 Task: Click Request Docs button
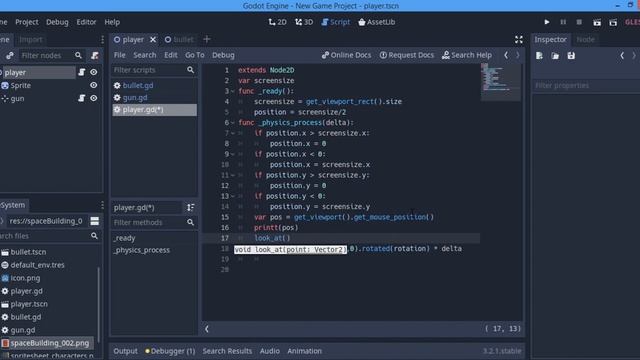(407, 55)
